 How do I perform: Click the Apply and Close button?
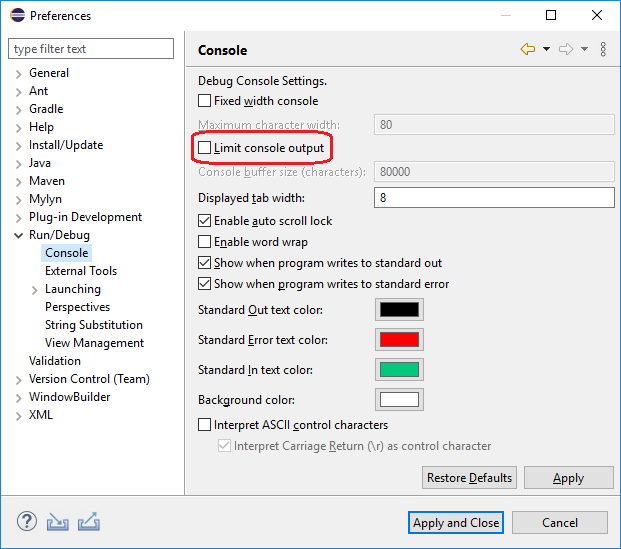[456, 522]
